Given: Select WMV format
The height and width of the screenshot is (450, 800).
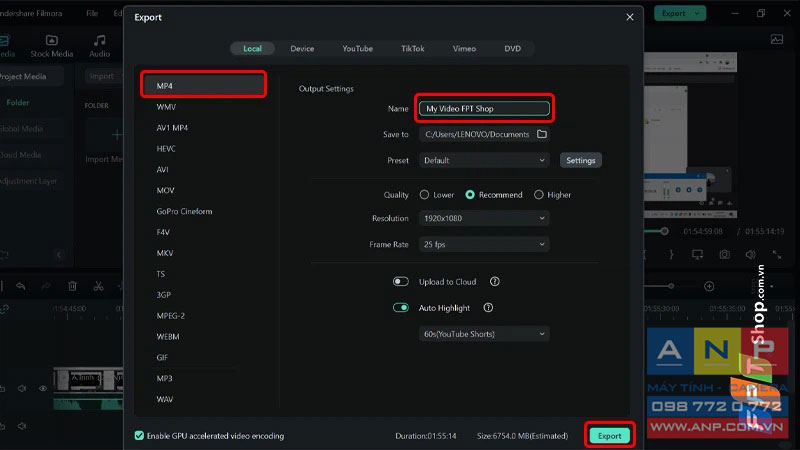Looking at the screenshot, I should click(166, 107).
